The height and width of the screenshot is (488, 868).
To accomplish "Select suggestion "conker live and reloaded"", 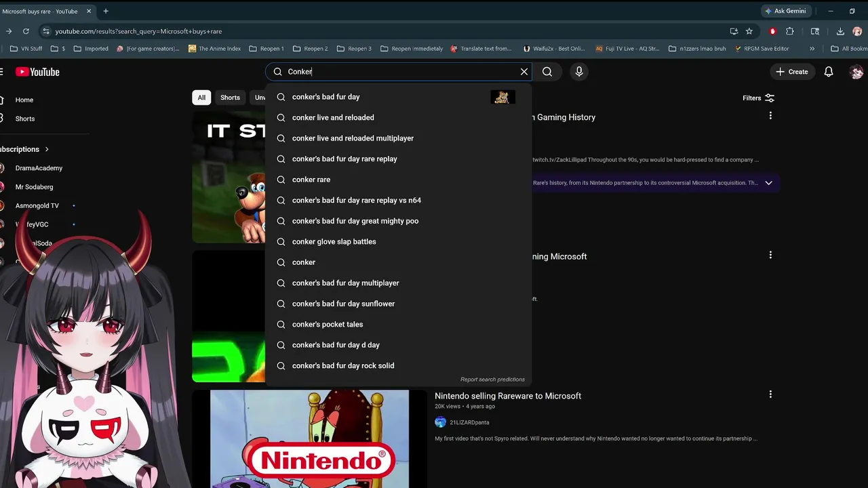I will tap(399, 118).
